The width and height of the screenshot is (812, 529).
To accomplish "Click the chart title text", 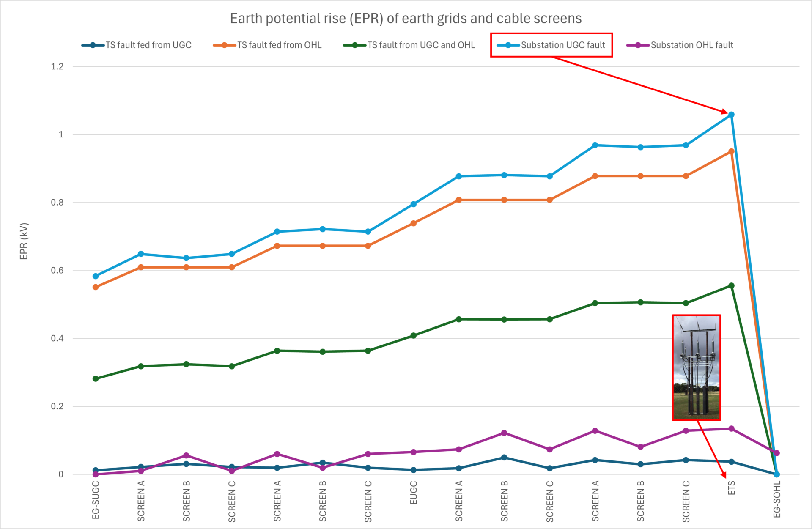I will click(x=406, y=19).
